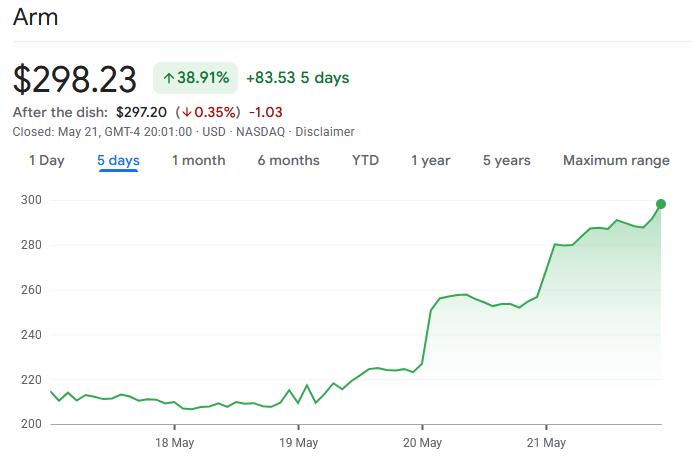Click the 20 May axis label
The image size is (692, 462).
click(x=422, y=443)
